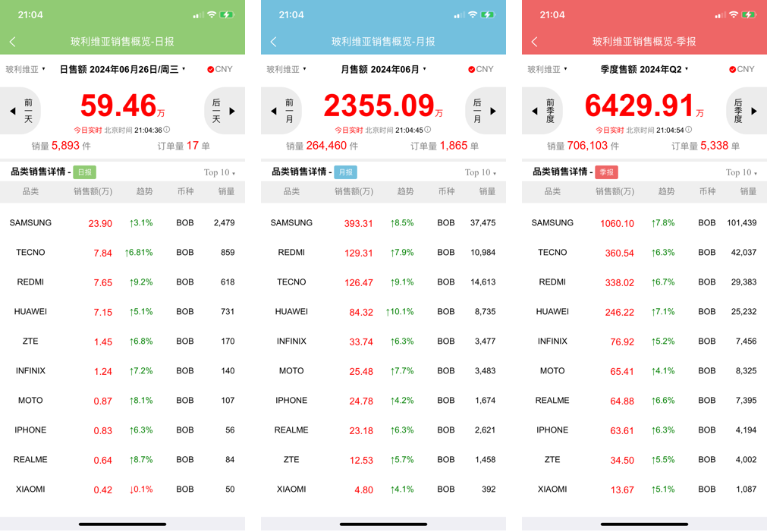Viewport: 767px width, 532px height.
Task: Select IPHONE row with 24.78 sales
Action: click(384, 401)
